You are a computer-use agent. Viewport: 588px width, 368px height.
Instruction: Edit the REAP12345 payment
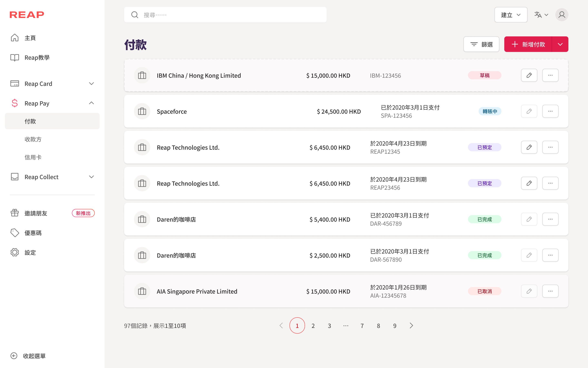click(529, 147)
